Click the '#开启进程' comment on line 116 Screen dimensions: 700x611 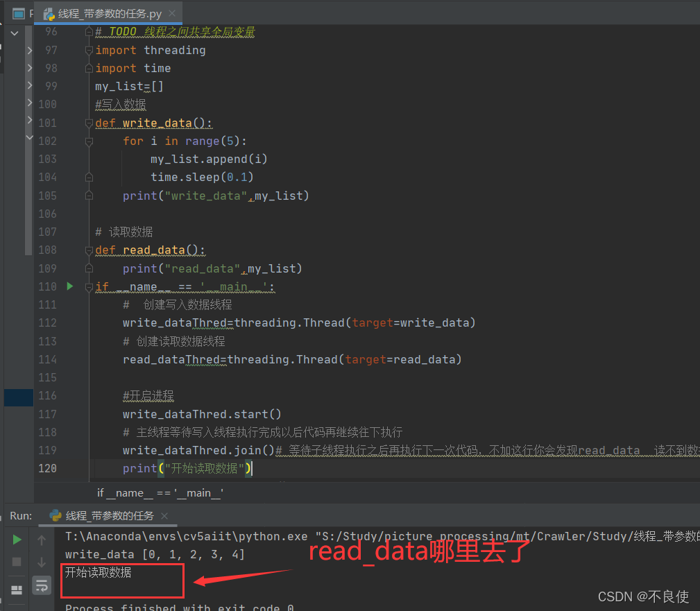click(x=148, y=395)
